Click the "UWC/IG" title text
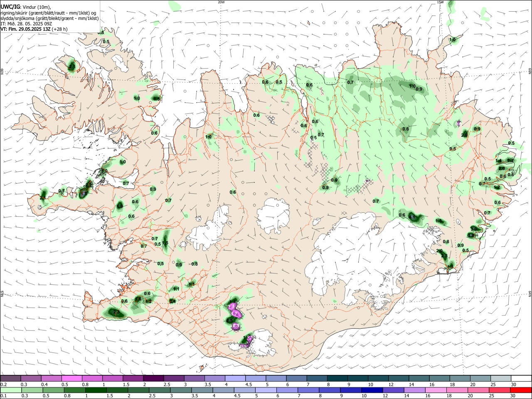Screen dimensions: 532x399 (x=10, y=7)
